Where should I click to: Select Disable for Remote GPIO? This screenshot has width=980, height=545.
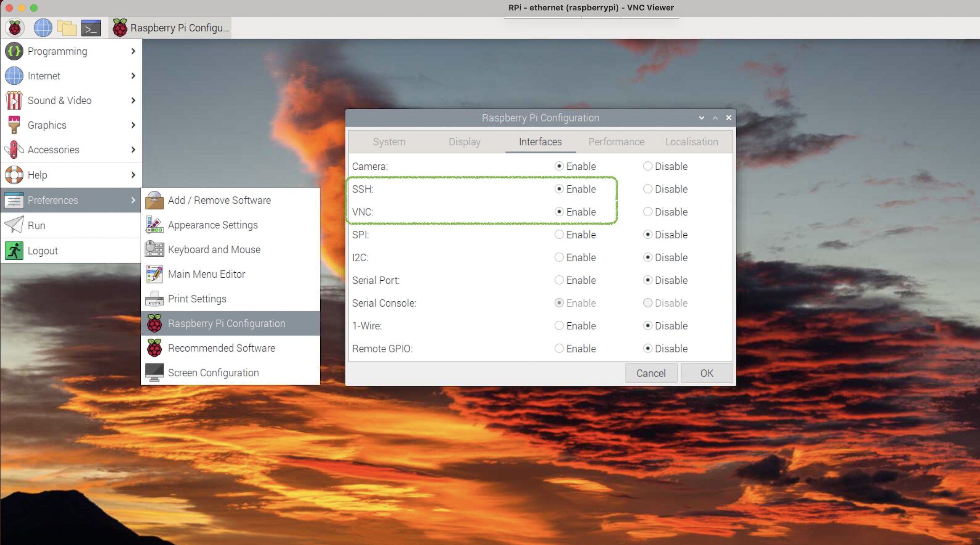point(647,348)
